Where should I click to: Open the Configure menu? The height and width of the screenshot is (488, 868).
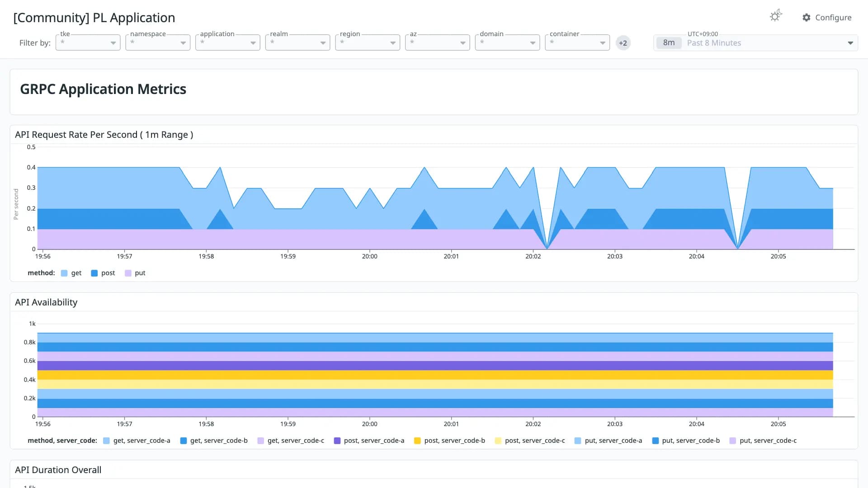[827, 18]
